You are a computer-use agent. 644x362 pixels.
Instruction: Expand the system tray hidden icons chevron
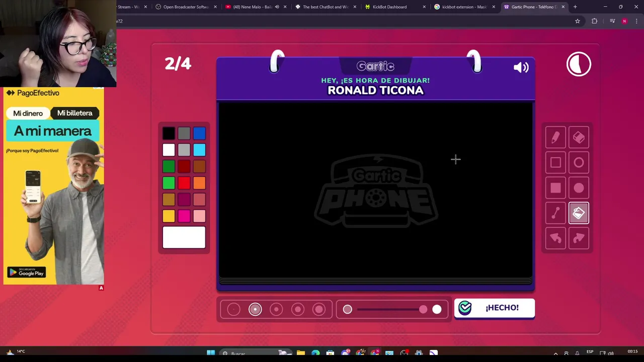tap(555, 353)
